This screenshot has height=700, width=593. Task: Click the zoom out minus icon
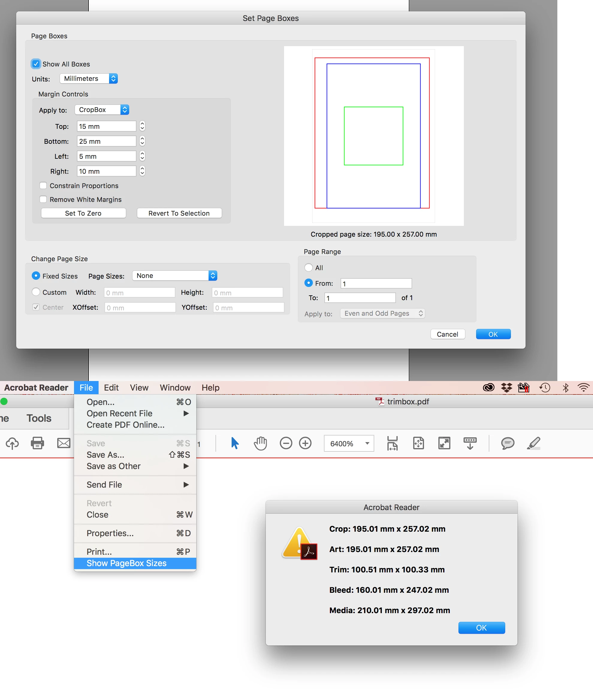point(286,443)
